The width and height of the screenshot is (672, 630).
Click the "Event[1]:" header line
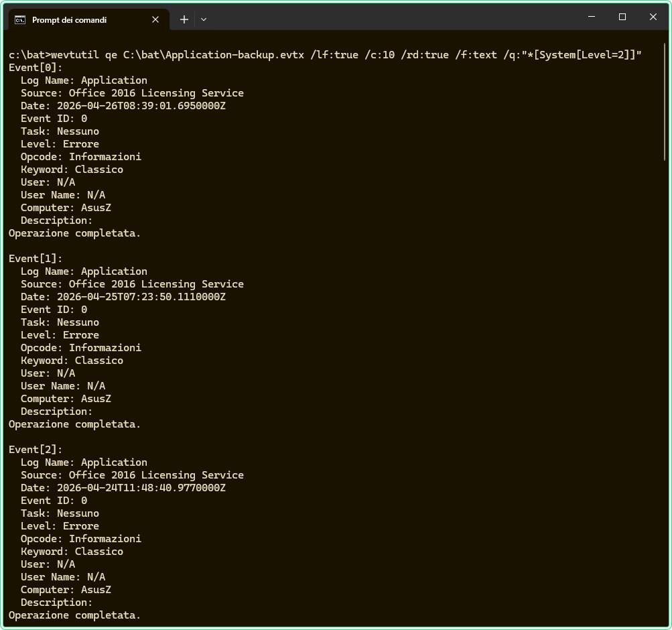click(x=36, y=259)
